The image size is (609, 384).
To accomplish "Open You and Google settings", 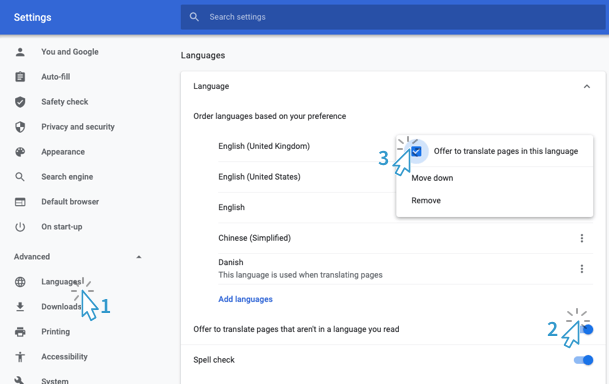I will click(x=70, y=52).
